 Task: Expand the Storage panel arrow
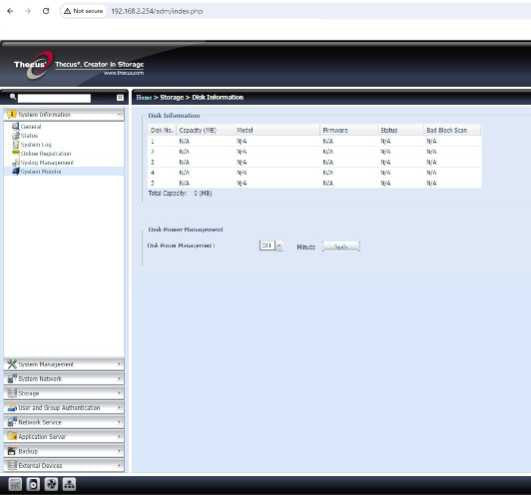tap(119, 393)
